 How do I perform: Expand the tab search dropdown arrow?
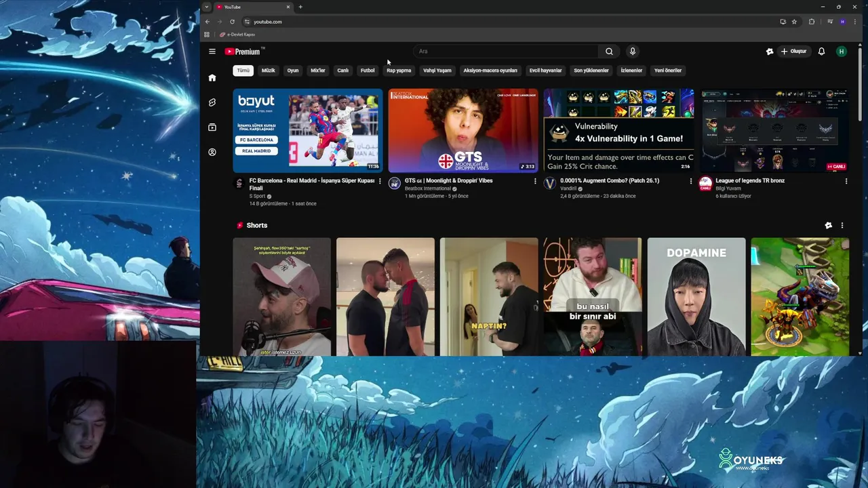(207, 7)
